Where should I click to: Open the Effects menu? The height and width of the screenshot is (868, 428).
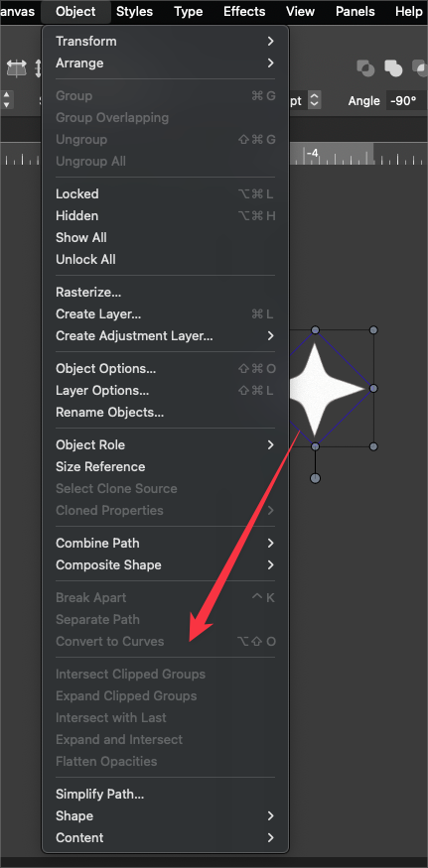246,11
